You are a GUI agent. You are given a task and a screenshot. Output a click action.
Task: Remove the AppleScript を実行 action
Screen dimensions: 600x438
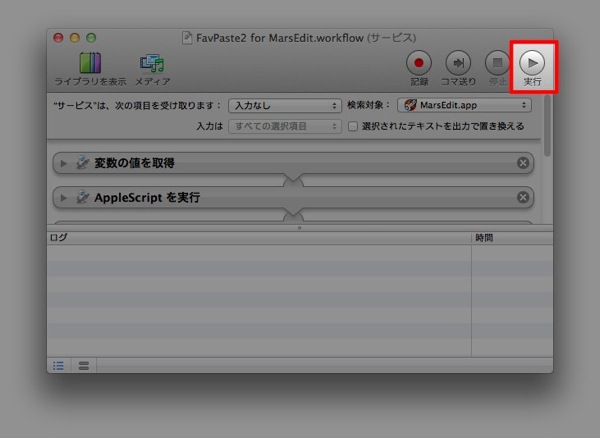[523, 197]
